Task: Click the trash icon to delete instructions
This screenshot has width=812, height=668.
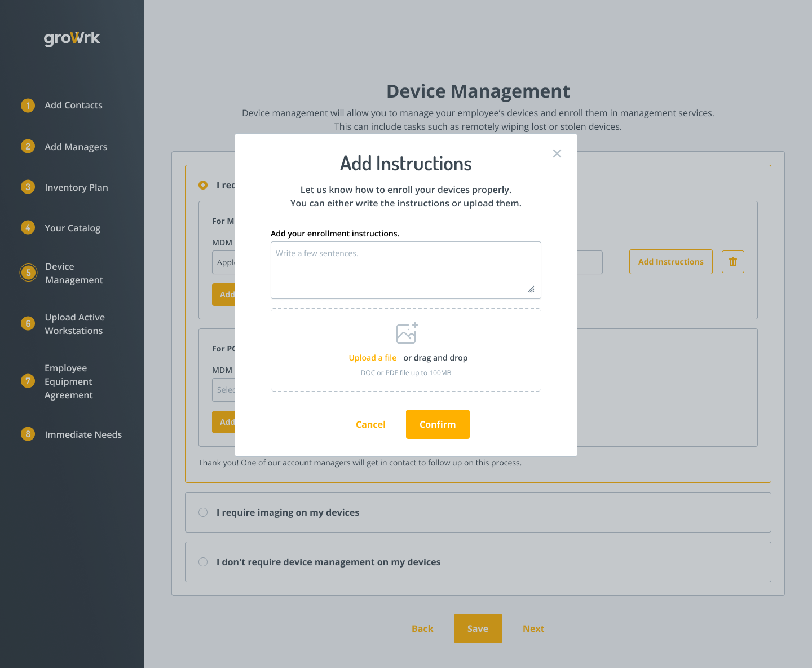Action: [732, 262]
